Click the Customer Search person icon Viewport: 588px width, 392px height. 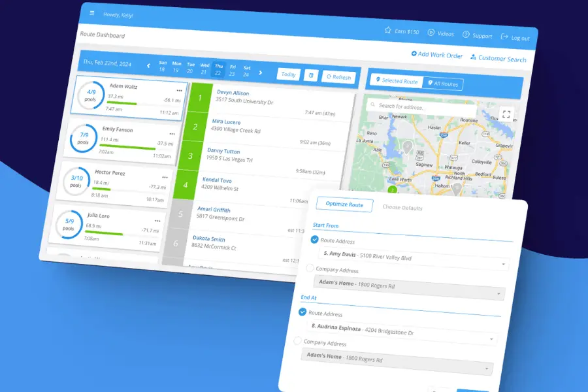pyautogui.click(x=473, y=57)
